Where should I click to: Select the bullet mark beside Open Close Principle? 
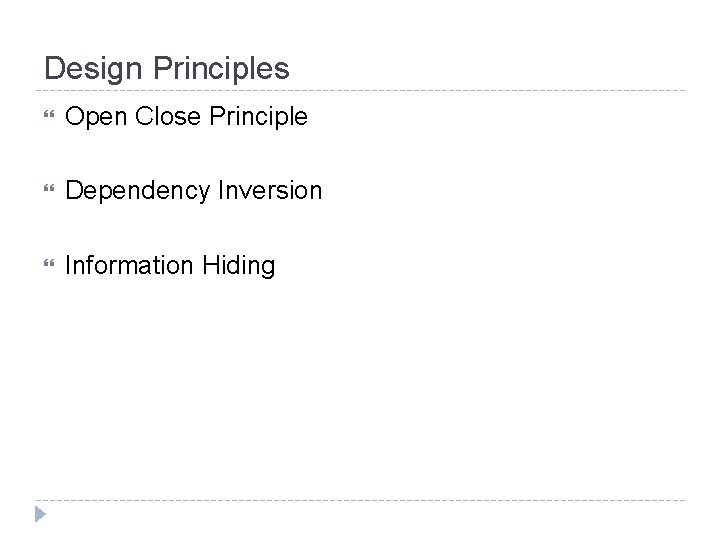[x=49, y=114]
